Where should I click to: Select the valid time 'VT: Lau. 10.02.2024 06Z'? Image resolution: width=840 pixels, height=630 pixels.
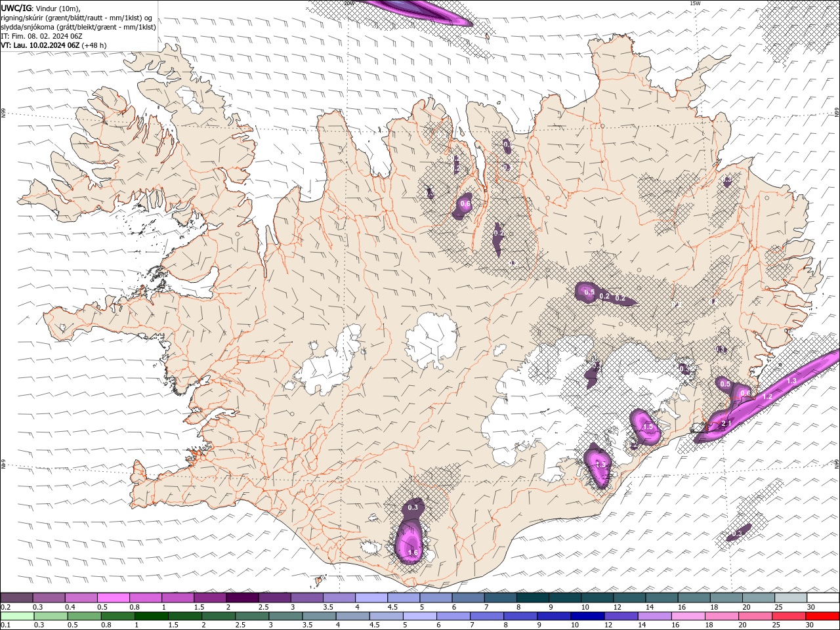click(40, 45)
